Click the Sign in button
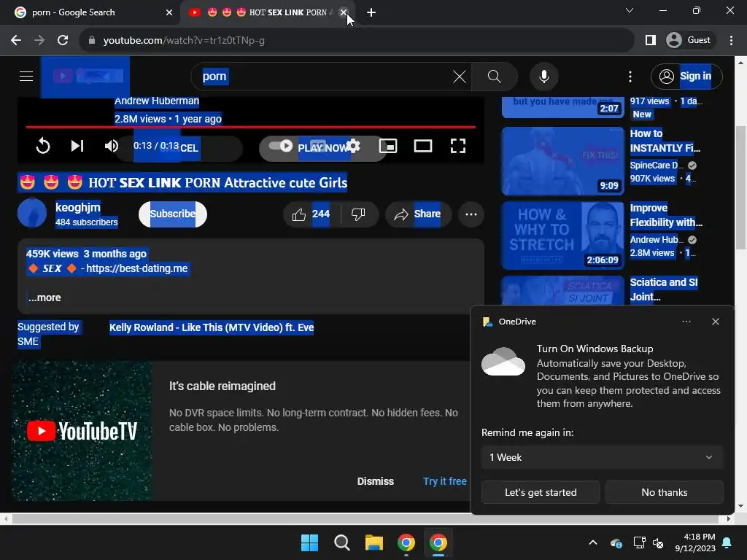Screen dimensions: 747x560 click(x=686, y=76)
